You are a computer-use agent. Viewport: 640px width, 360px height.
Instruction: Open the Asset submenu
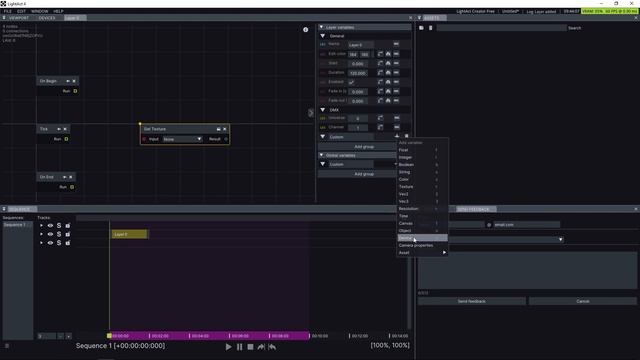coord(422,253)
